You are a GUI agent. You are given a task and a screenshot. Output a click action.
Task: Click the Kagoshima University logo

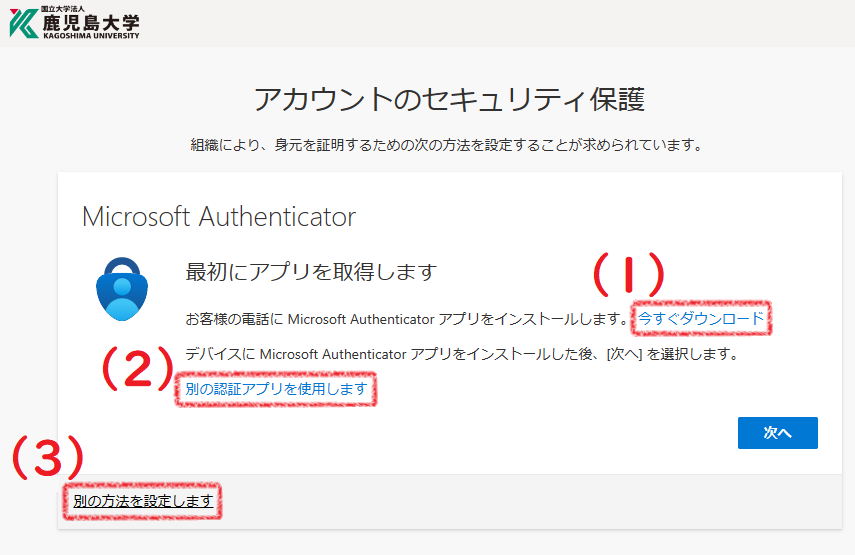click(75, 23)
